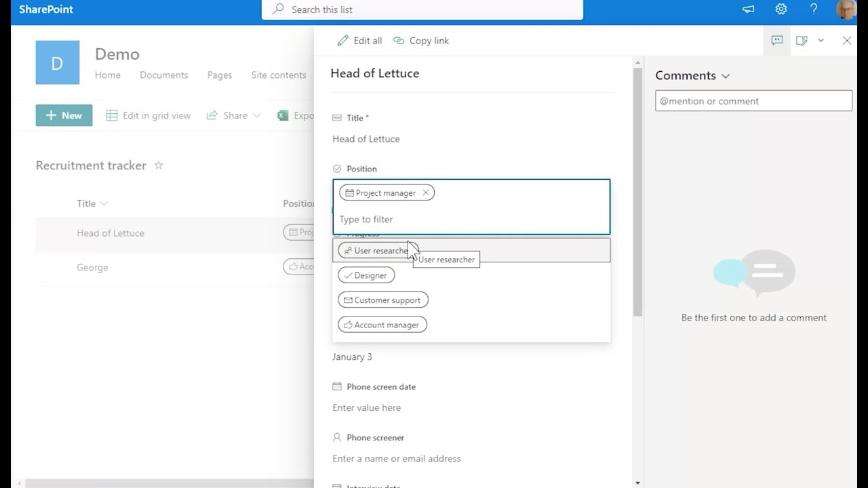Open the user profile picture
Screen dimensions: 868x488
(846, 9)
